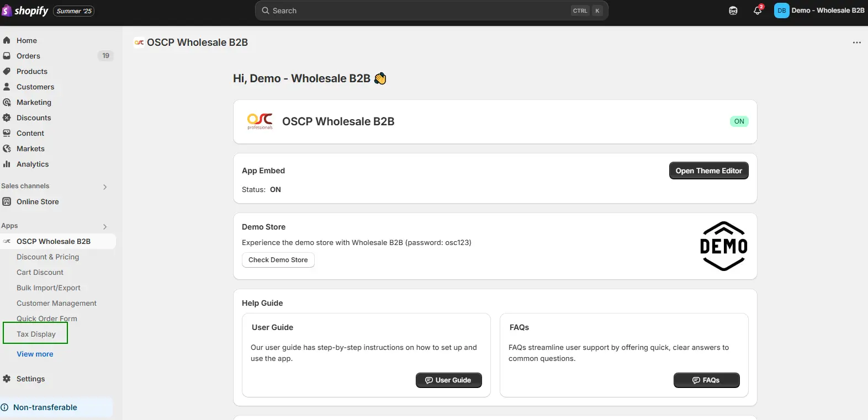This screenshot has width=868, height=420.
Task: Click the search magnifier icon
Action: (x=266, y=10)
